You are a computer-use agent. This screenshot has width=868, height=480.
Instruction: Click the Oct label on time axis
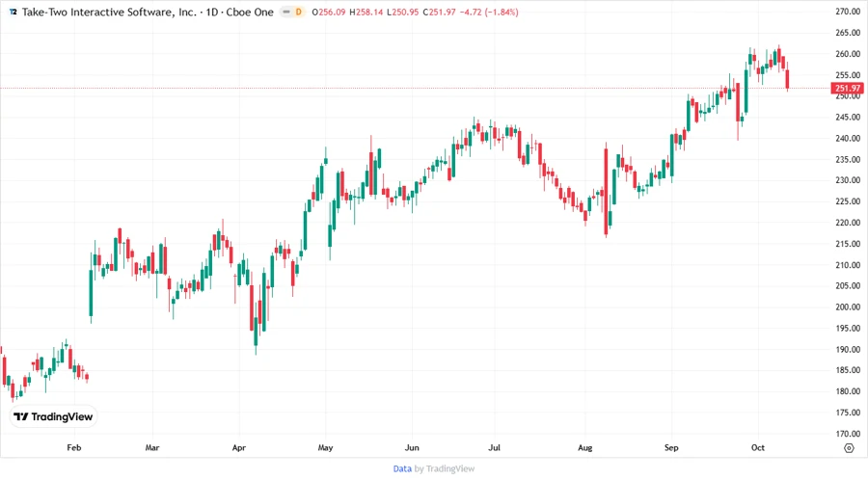click(x=758, y=447)
